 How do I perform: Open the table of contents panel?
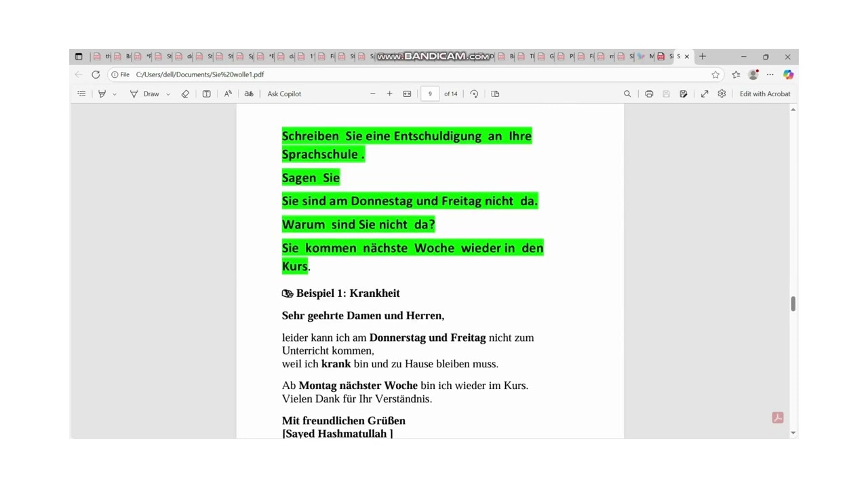pos(81,94)
